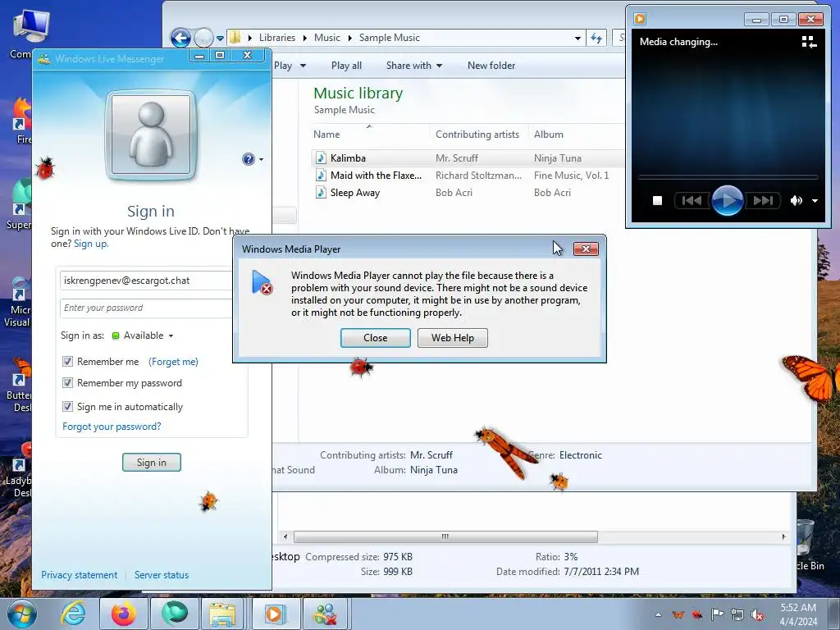This screenshot has width=840, height=630.
Task: Go forward in the Explorer window
Action: [203, 38]
